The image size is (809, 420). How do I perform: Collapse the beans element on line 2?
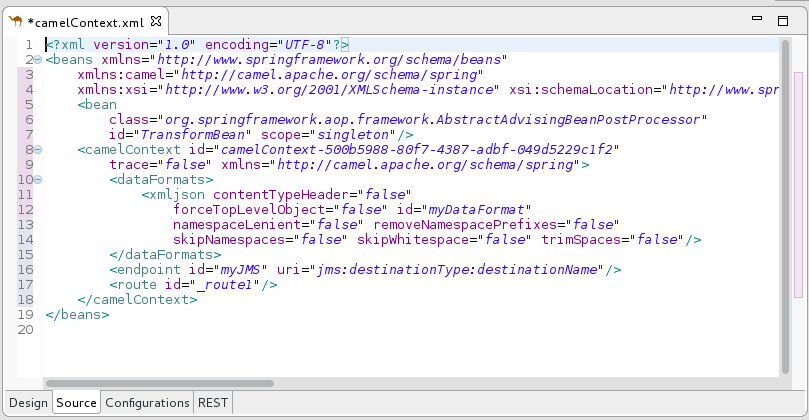37,60
